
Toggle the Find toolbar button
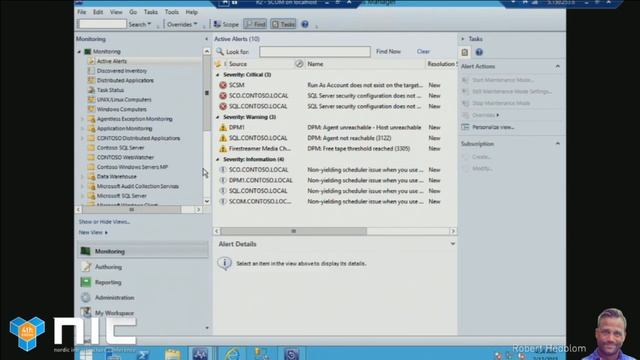tap(255, 24)
